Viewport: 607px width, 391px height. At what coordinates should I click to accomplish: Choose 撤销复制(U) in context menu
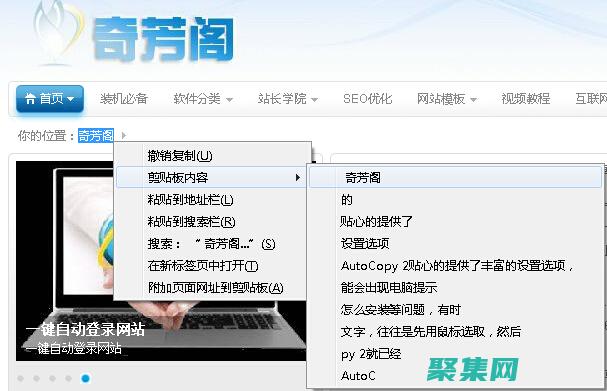coord(212,156)
